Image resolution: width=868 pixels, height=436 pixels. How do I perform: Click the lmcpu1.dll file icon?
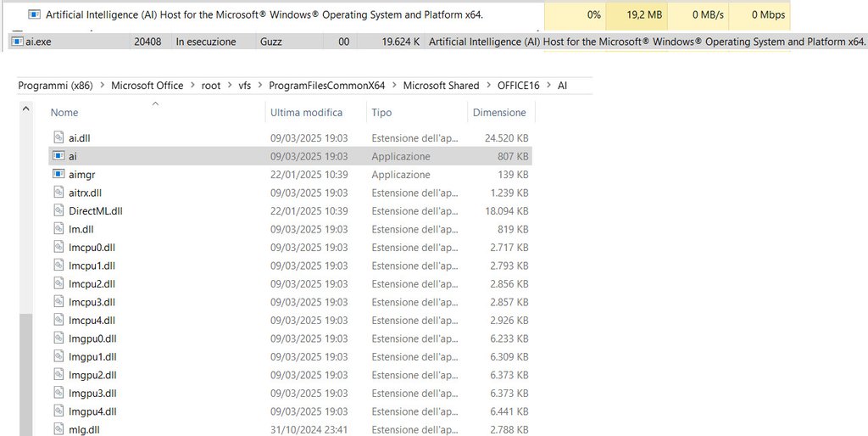(58, 266)
